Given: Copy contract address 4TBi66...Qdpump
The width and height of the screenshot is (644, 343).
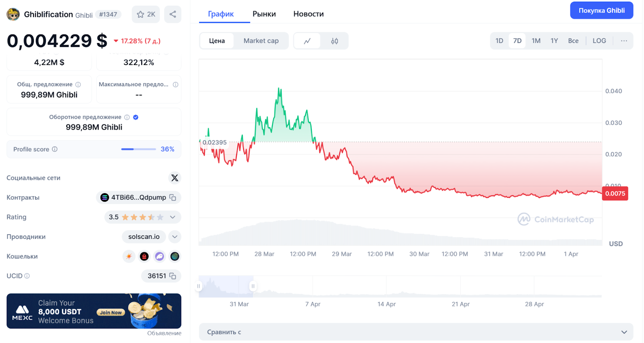Looking at the screenshot, I should pos(173,197).
